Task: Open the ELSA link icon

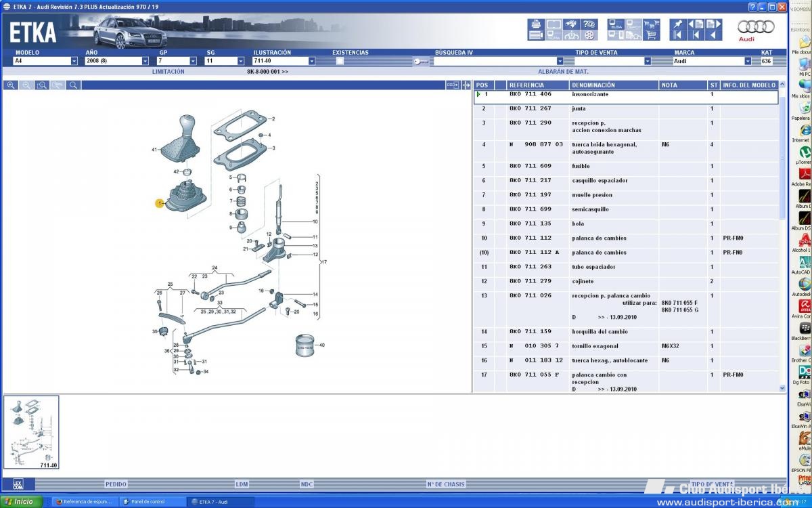Action: tap(616, 24)
